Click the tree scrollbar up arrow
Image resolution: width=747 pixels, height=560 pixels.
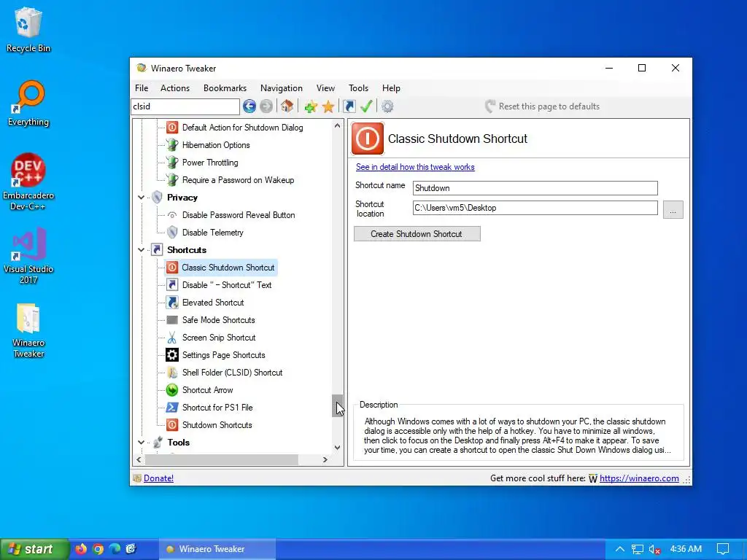[x=337, y=125]
